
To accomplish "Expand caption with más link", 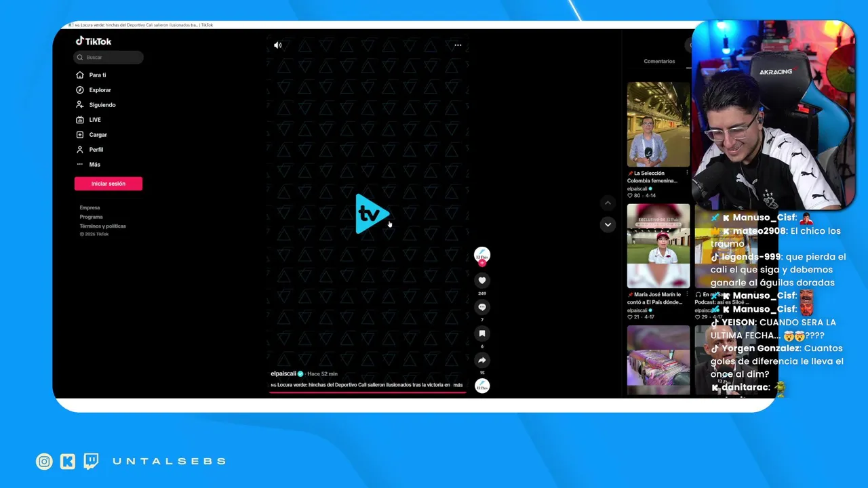I will point(458,385).
